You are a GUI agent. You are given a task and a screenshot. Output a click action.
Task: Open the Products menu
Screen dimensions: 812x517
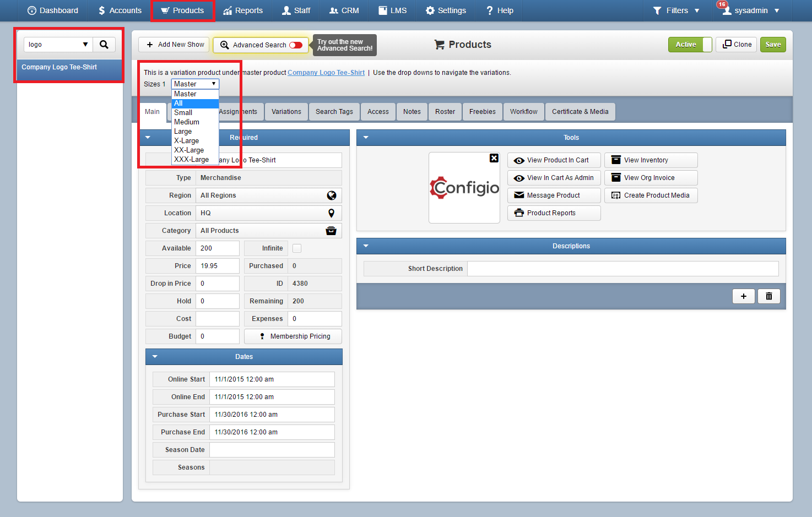(182, 10)
